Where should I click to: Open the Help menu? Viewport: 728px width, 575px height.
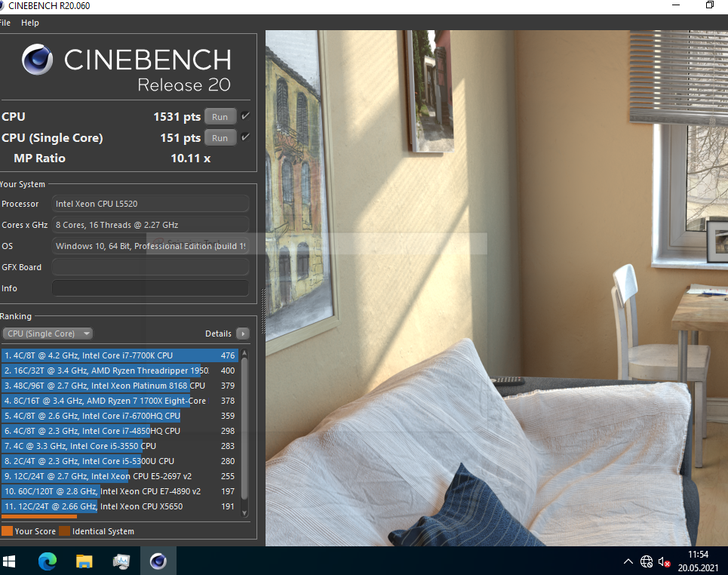29,23
